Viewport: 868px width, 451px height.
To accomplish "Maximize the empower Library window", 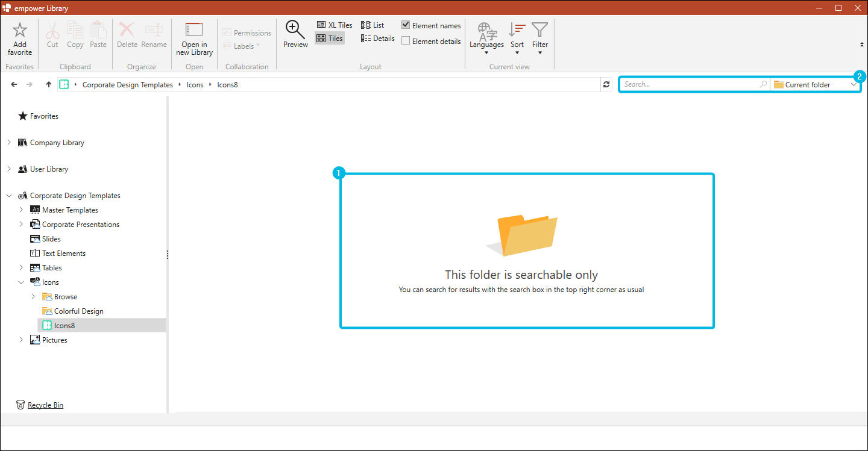I will click(x=838, y=8).
